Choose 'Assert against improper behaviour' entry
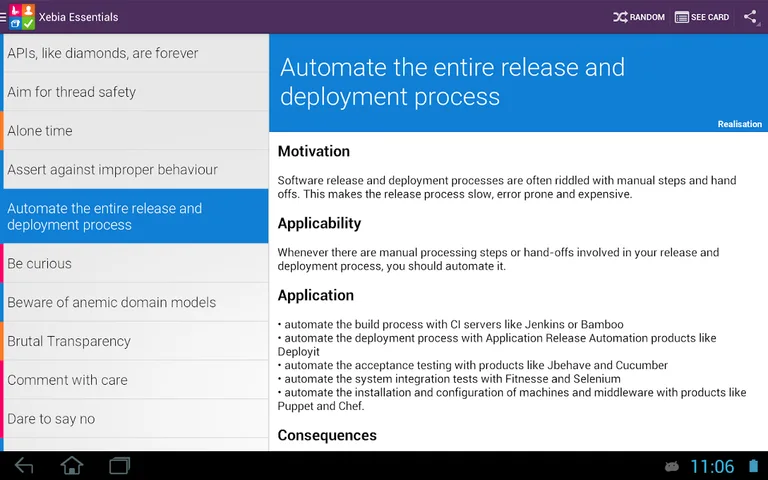 pyautogui.click(x=135, y=170)
